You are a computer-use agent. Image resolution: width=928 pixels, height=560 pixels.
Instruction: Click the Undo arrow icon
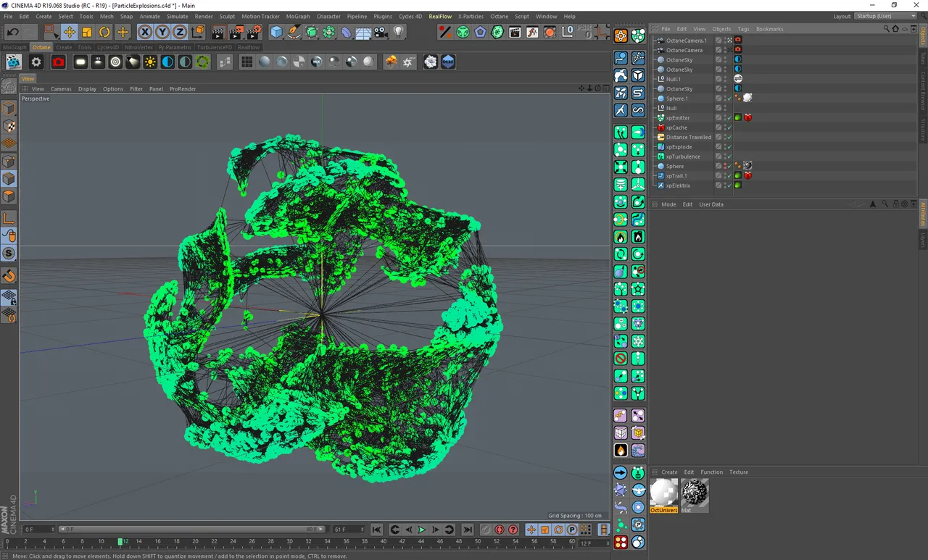(13, 32)
